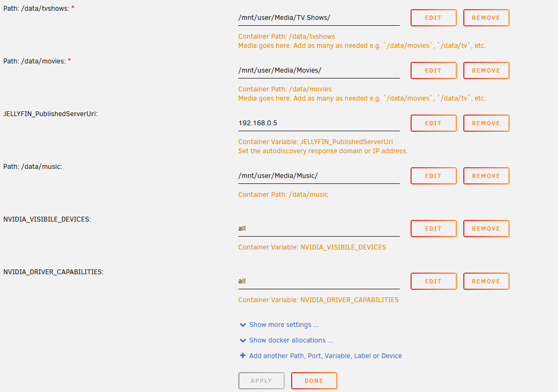Edit the JELLYFIN_PublishedServerUrl variable
This screenshot has height=392, width=558.
433,123
